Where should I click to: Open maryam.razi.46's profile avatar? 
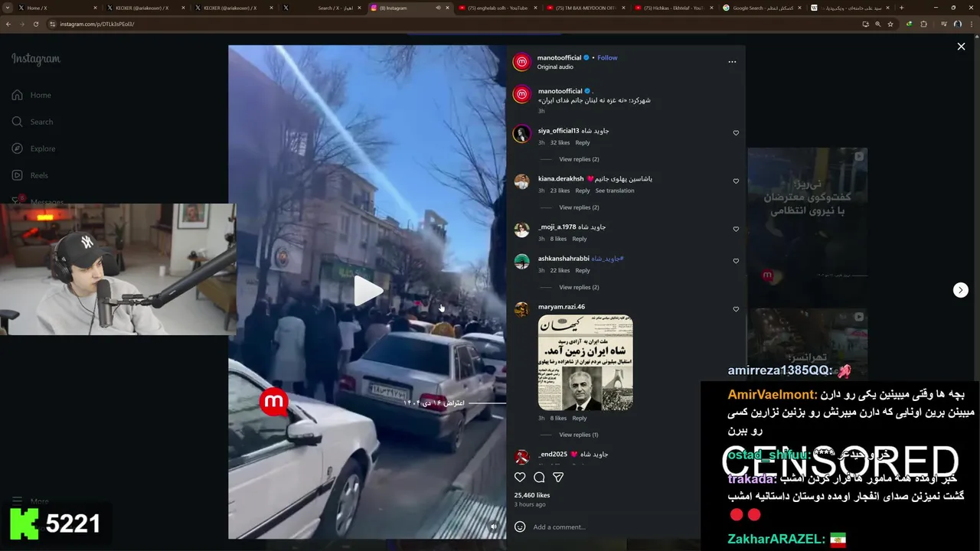click(x=521, y=309)
